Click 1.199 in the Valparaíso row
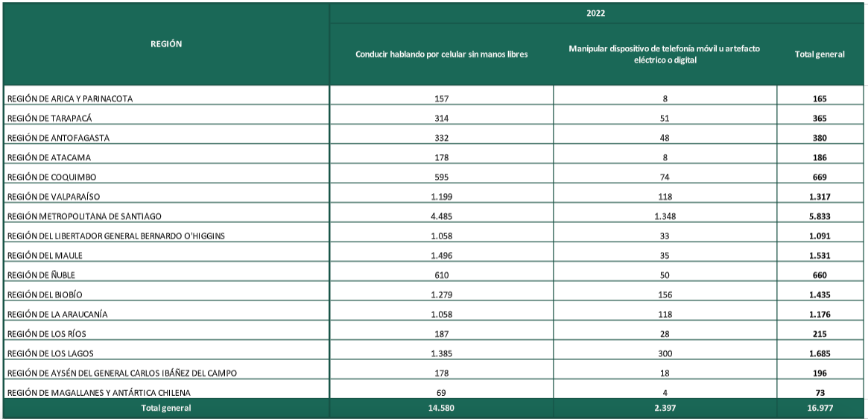The width and height of the screenshot is (868, 419). 441,197
